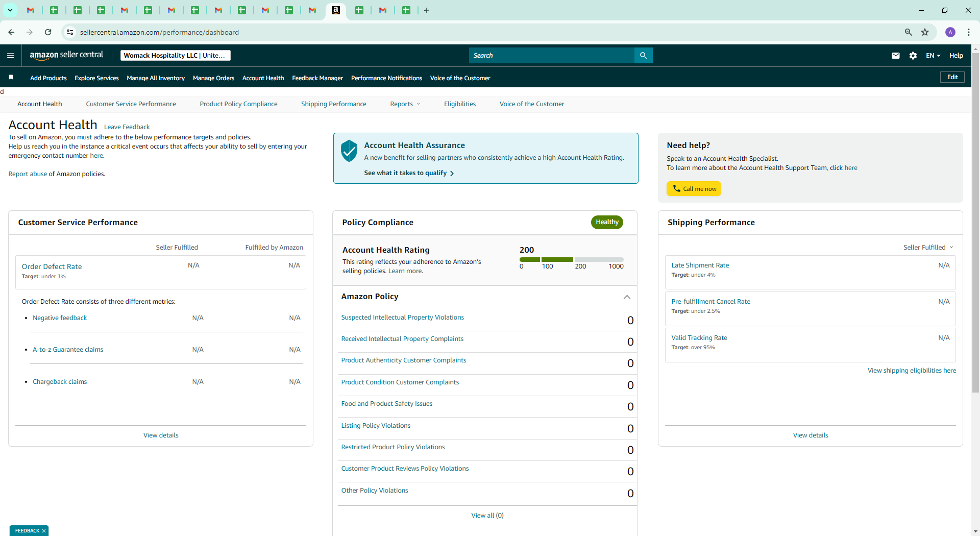Open the Chargeback claims link

coord(60,382)
